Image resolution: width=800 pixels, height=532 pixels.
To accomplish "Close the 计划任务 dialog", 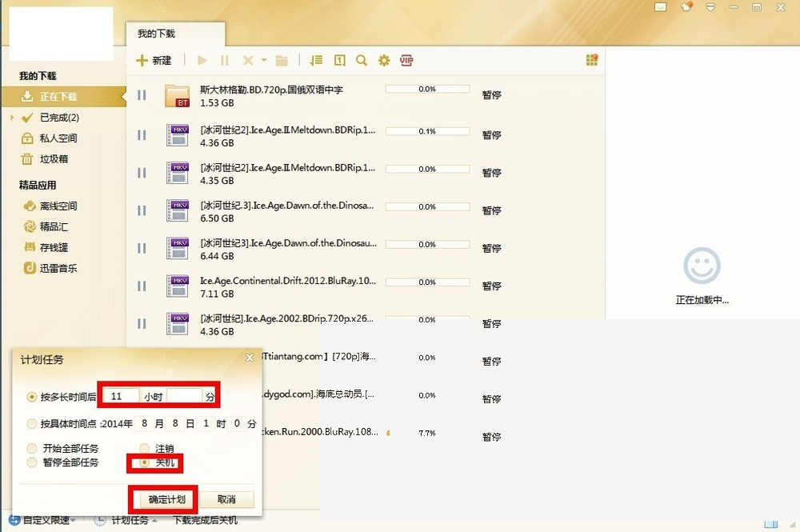I will click(250, 358).
